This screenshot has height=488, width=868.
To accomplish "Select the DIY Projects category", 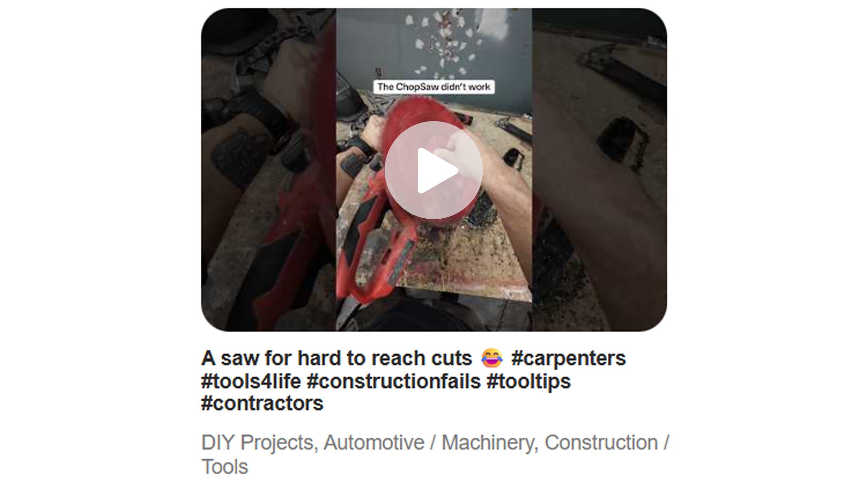I will pyautogui.click(x=257, y=443).
